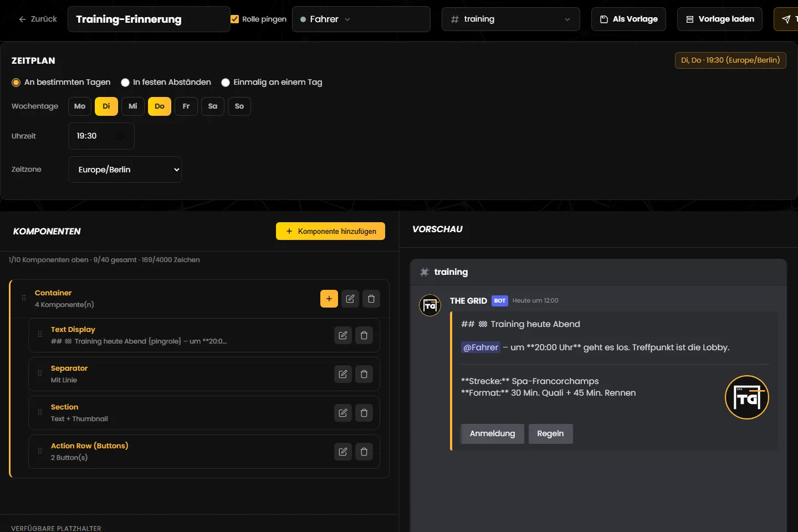Image resolution: width=798 pixels, height=532 pixels.
Task: Click the BOT badge next to THE GRID
Action: tap(500, 300)
